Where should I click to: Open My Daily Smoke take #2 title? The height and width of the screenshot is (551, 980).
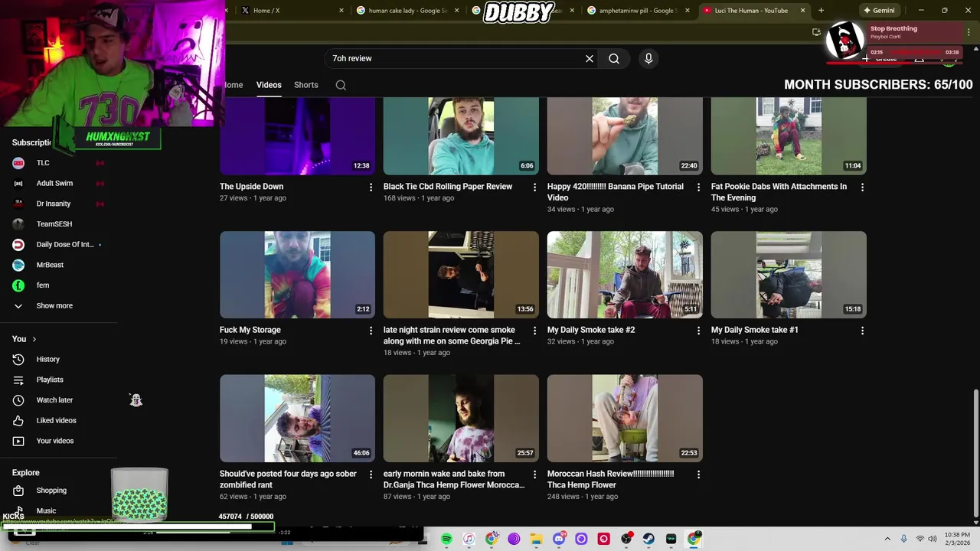tap(591, 330)
